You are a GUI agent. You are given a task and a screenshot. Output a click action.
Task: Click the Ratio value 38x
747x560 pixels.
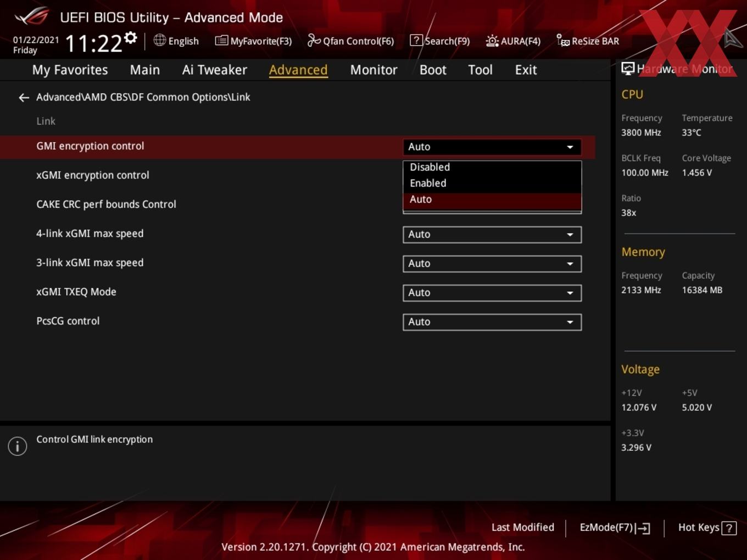pos(628,213)
